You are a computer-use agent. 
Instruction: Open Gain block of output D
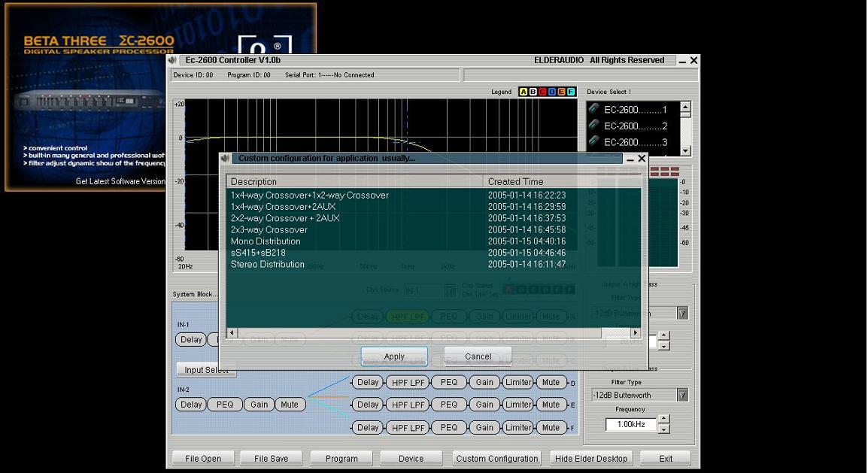click(x=484, y=382)
